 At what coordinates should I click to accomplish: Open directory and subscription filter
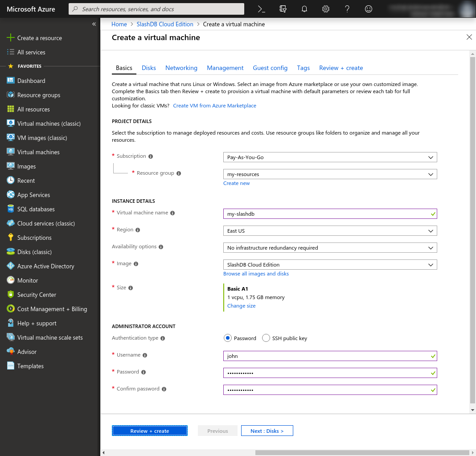[283, 9]
